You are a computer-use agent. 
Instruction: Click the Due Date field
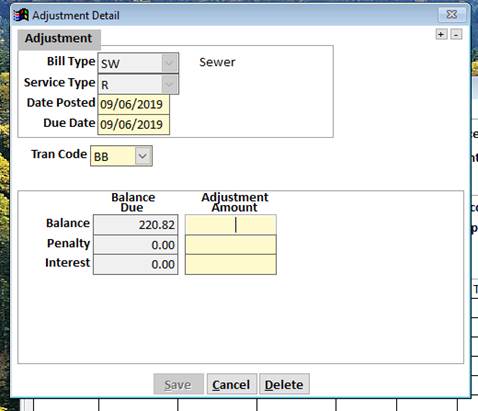coord(134,125)
